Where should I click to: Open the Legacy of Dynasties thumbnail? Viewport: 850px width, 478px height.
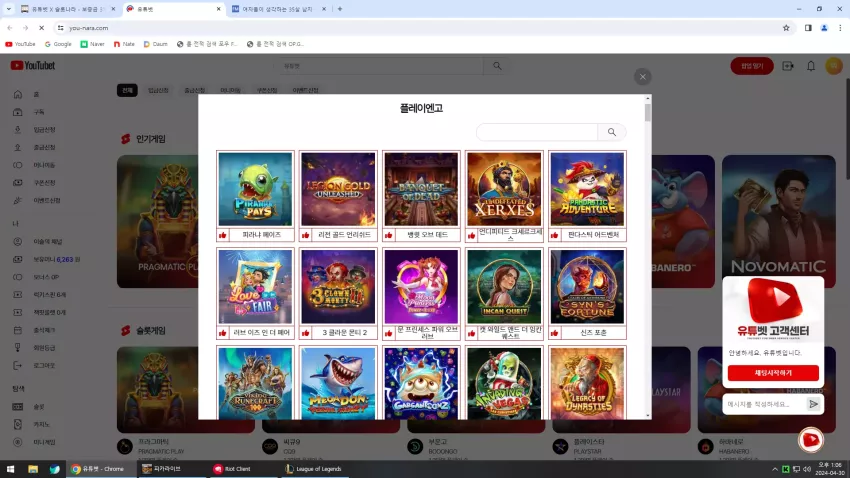pyautogui.click(x=587, y=383)
